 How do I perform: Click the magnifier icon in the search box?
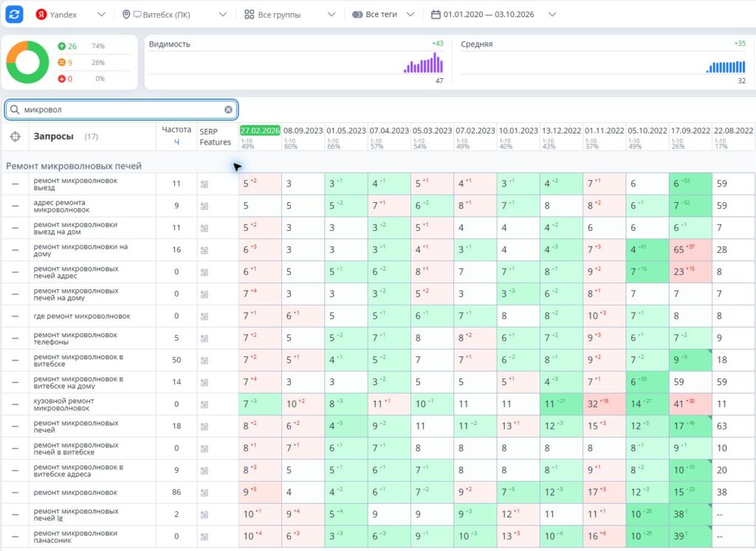(15, 109)
